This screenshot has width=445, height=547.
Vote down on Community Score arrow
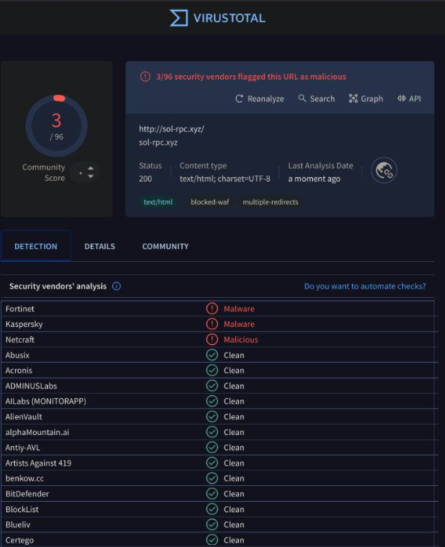91,177
